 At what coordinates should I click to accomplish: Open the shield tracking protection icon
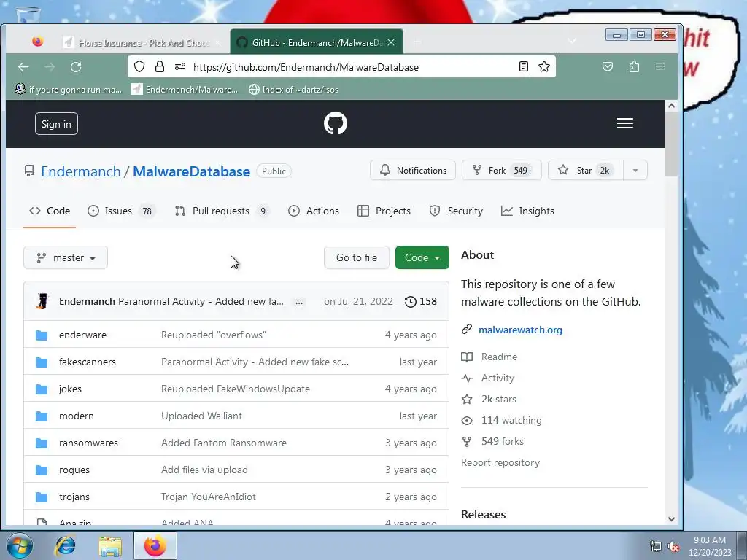pyautogui.click(x=139, y=66)
